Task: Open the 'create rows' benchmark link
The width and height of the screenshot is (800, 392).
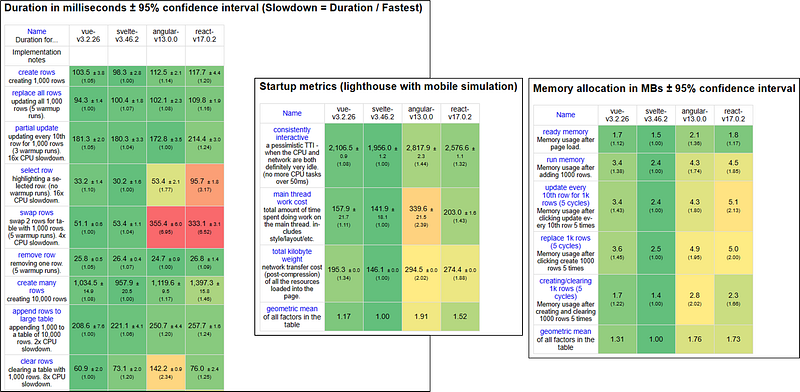Action: [36, 72]
